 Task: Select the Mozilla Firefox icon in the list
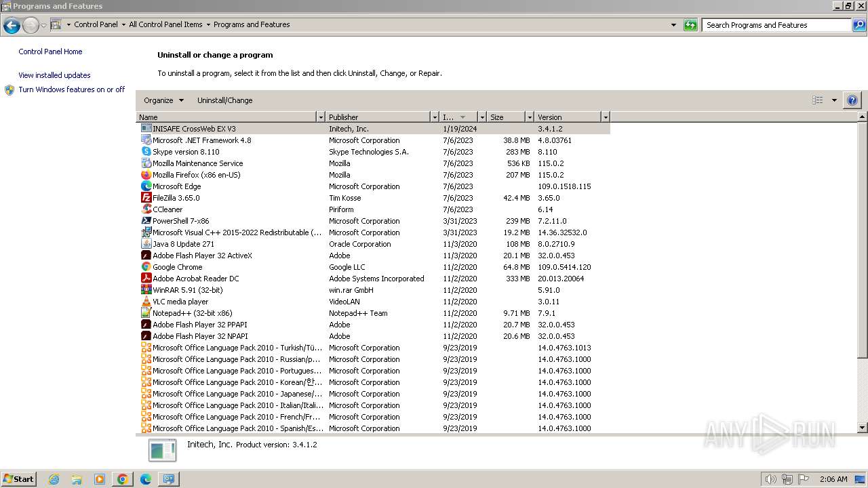click(146, 174)
